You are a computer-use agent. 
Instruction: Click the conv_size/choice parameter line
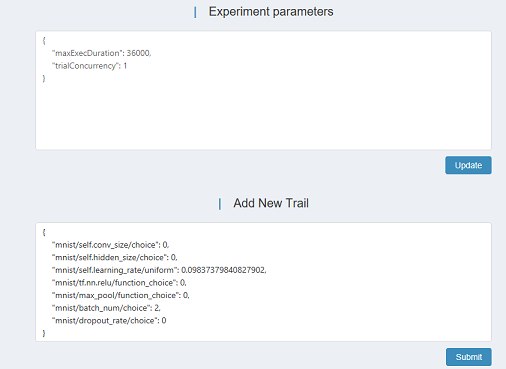(110, 245)
